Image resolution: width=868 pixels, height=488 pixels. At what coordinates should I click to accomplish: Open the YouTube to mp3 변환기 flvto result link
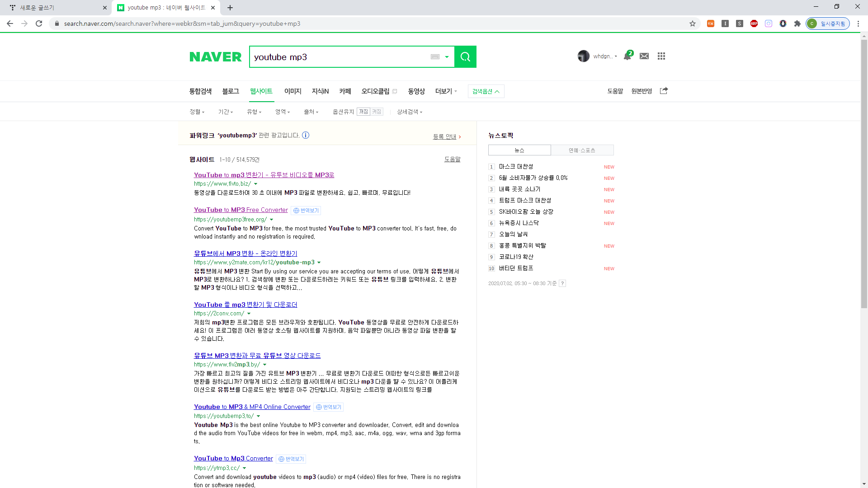point(264,175)
